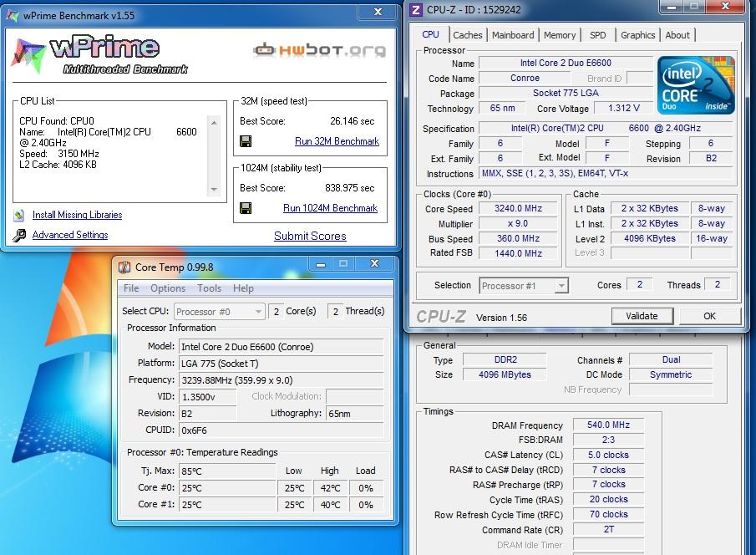The height and width of the screenshot is (555, 756).
Task: Switch to the Memory tab
Action: (x=560, y=35)
